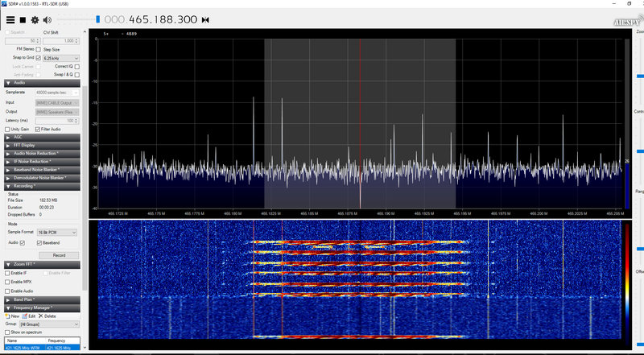Click the 182.53 MB file size value
Viewport: 644px width, 355px height.
(48, 200)
